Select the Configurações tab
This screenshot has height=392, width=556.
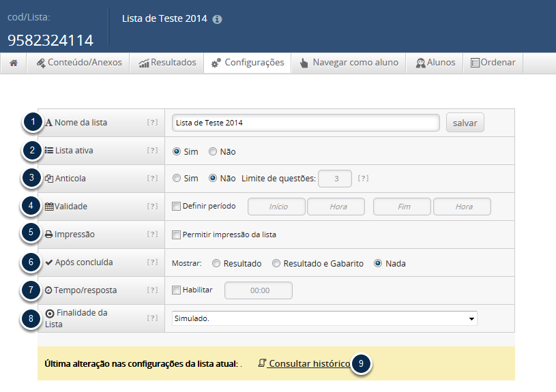click(x=248, y=63)
